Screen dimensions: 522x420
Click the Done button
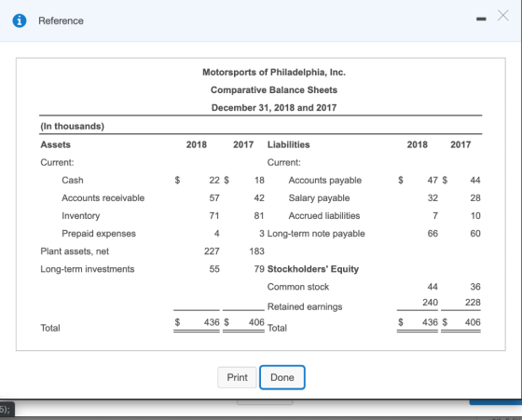click(282, 377)
